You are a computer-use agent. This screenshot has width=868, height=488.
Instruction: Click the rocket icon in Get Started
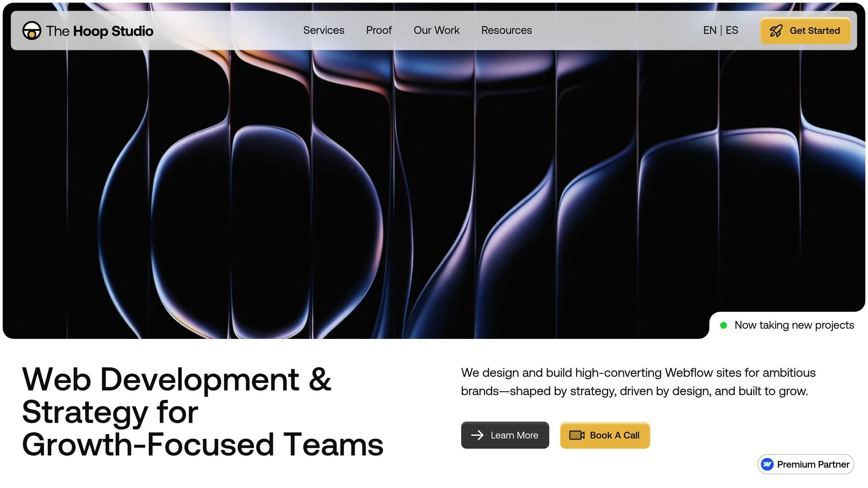(776, 31)
